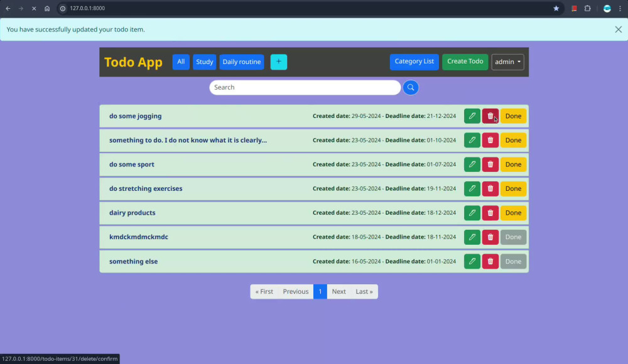Delete the "do stretching exercises" todo
628x364 pixels.
tap(490, 189)
